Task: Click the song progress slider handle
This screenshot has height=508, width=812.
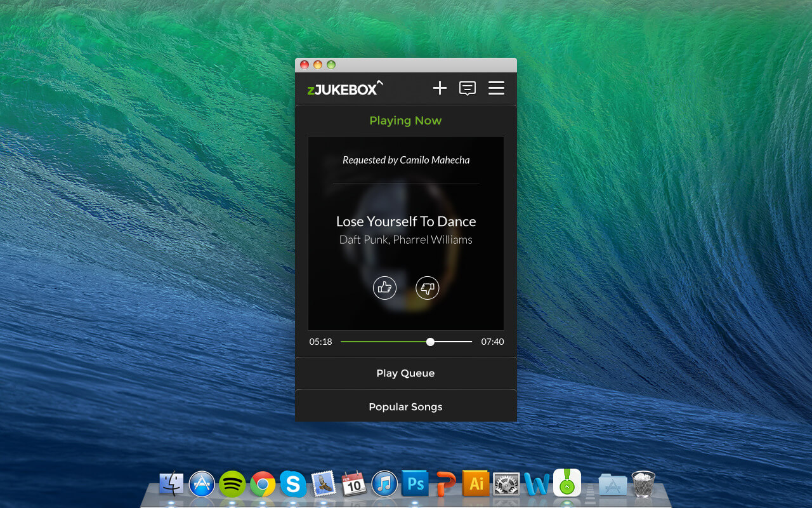Action: click(x=431, y=342)
